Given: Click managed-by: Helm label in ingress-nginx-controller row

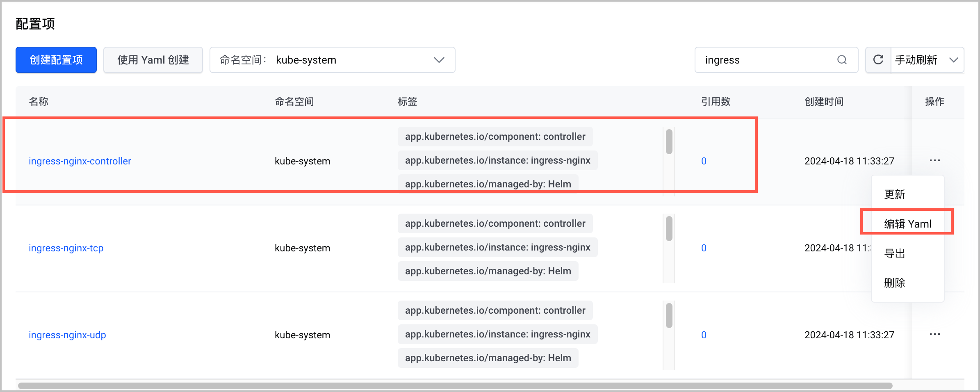Looking at the screenshot, I should pyautogui.click(x=488, y=184).
